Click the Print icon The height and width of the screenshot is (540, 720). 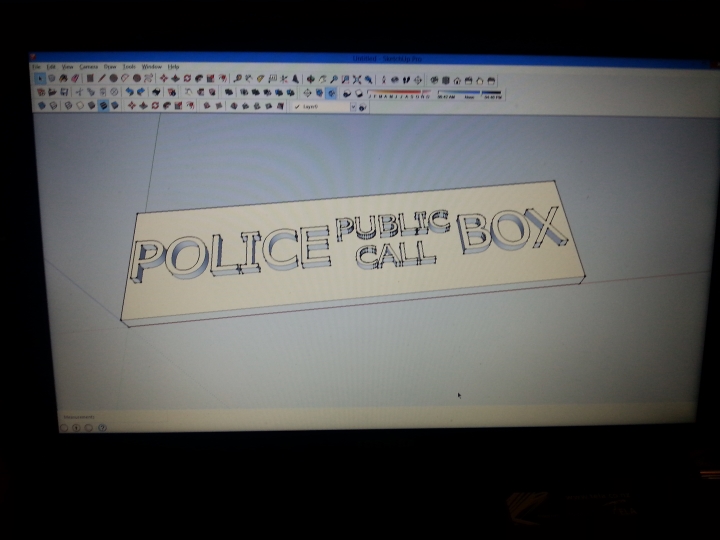click(x=157, y=92)
